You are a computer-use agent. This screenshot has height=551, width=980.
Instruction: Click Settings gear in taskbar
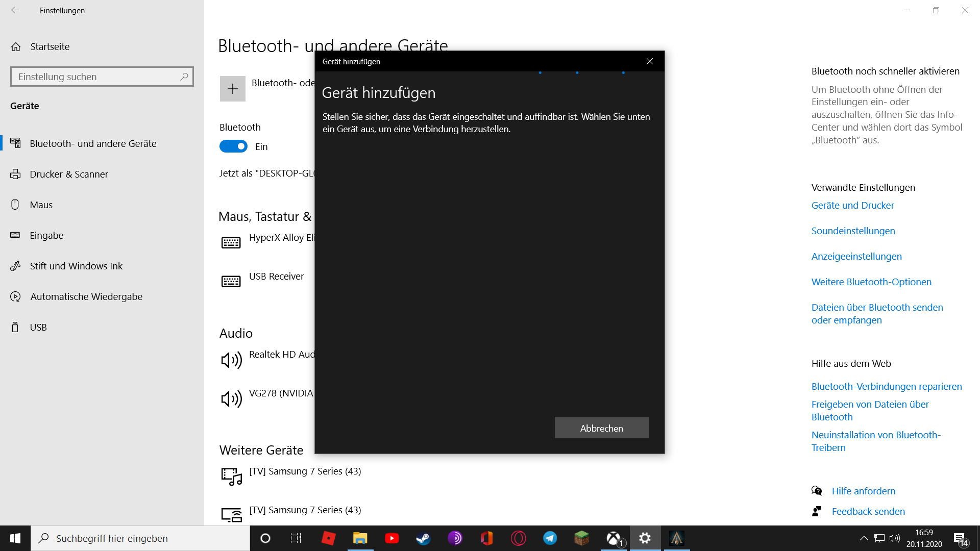click(645, 538)
